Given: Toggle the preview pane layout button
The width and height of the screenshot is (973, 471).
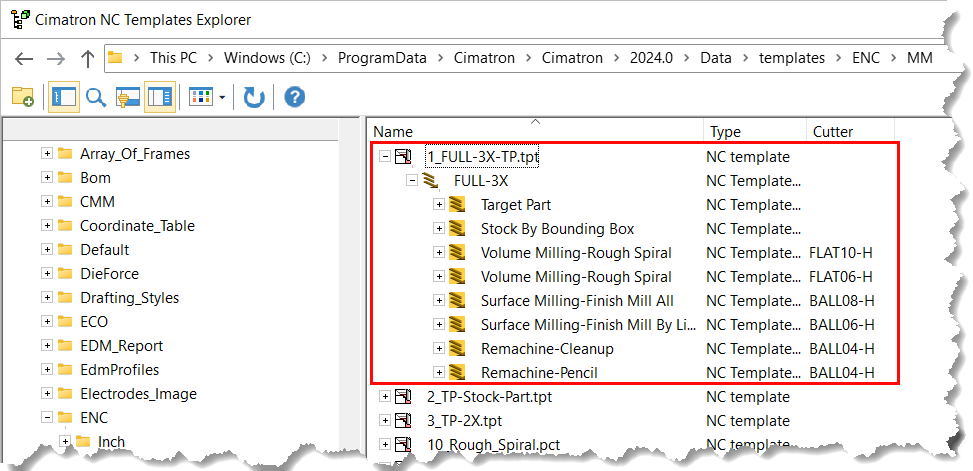Looking at the screenshot, I should (160, 97).
